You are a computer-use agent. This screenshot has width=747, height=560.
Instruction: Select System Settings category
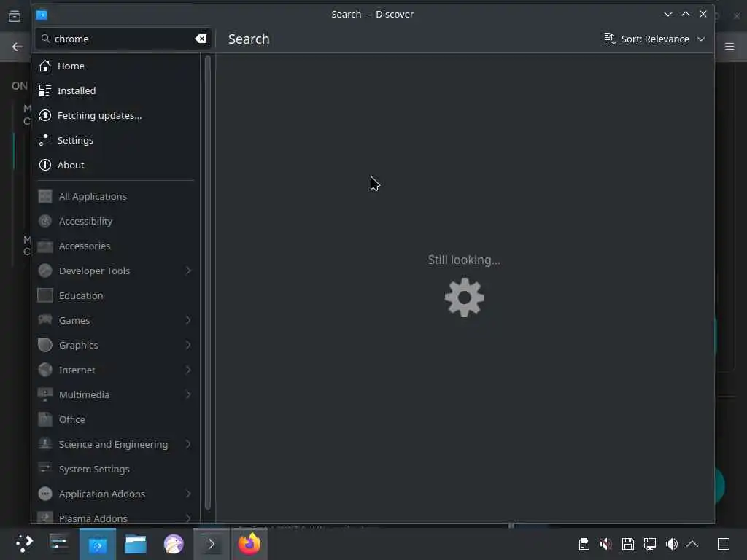tap(116, 469)
